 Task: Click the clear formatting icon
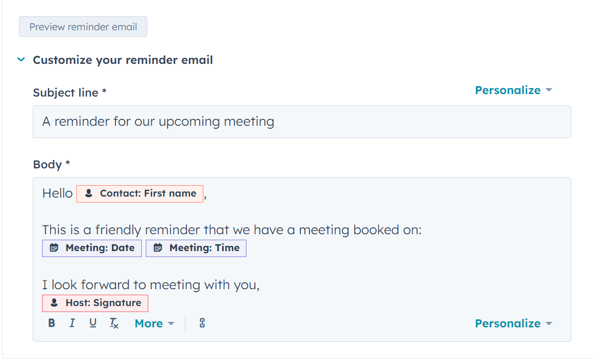click(114, 323)
